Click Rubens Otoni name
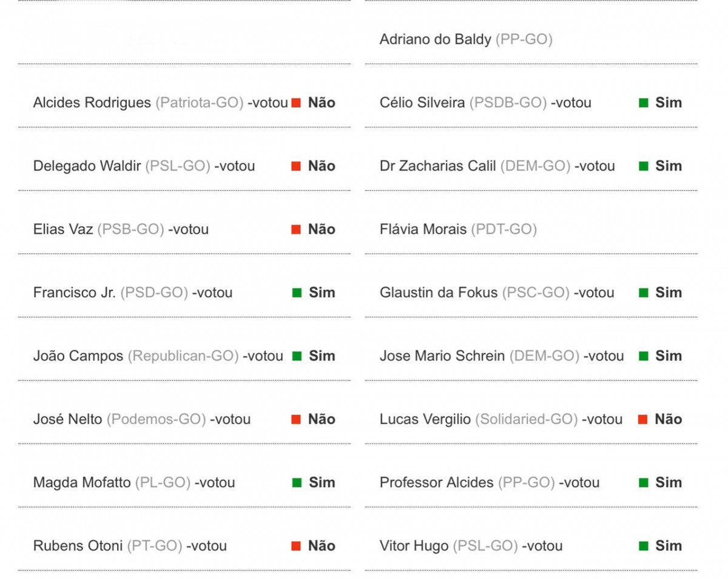Image resolution: width=728 pixels, height=579 pixels. [78, 546]
